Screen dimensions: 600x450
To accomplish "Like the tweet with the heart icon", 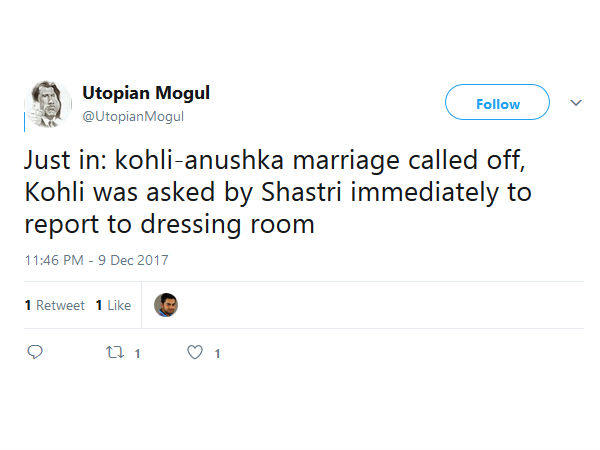I will coord(195,352).
